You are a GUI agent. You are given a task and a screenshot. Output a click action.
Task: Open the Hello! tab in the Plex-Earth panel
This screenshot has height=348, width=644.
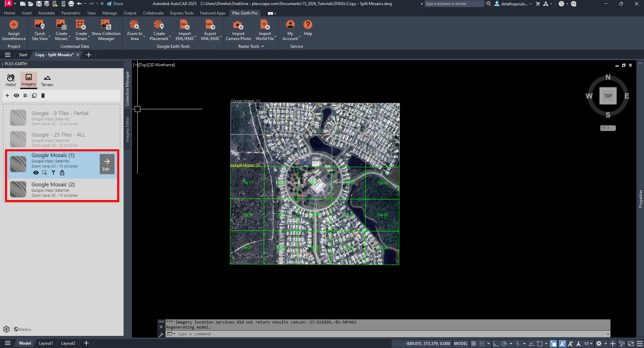pyautogui.click(x=11, y=81)
